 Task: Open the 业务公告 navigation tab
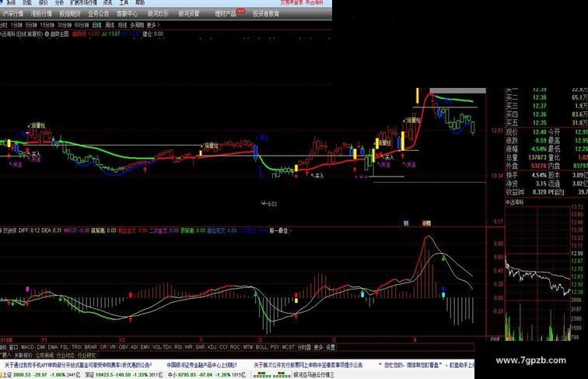pos(98,13)
